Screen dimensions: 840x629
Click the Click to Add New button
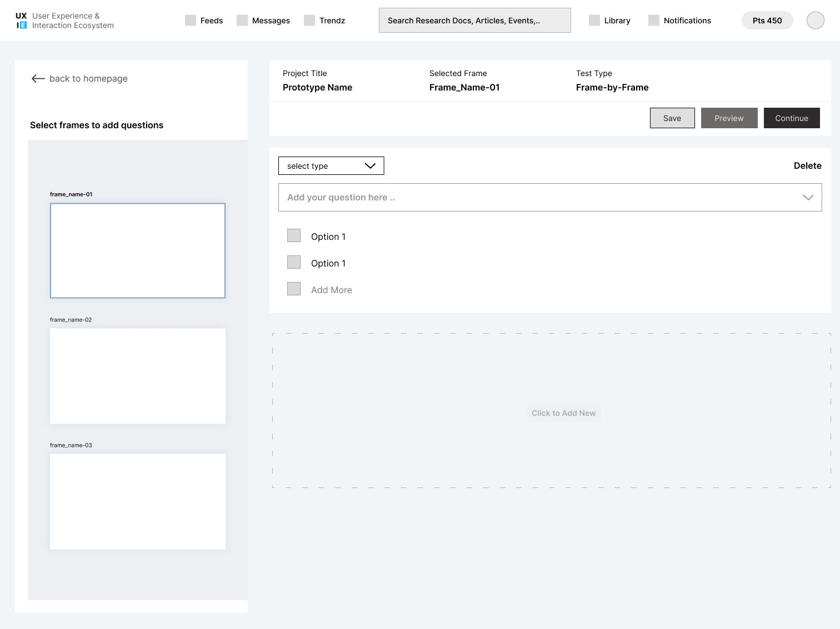pos(563,413)
